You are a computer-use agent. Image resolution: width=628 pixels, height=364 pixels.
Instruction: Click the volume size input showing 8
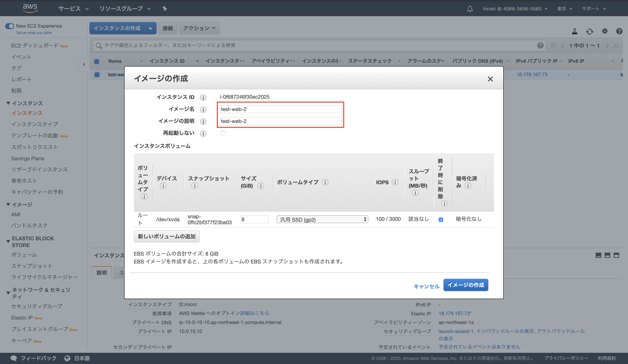click(254, 219)
